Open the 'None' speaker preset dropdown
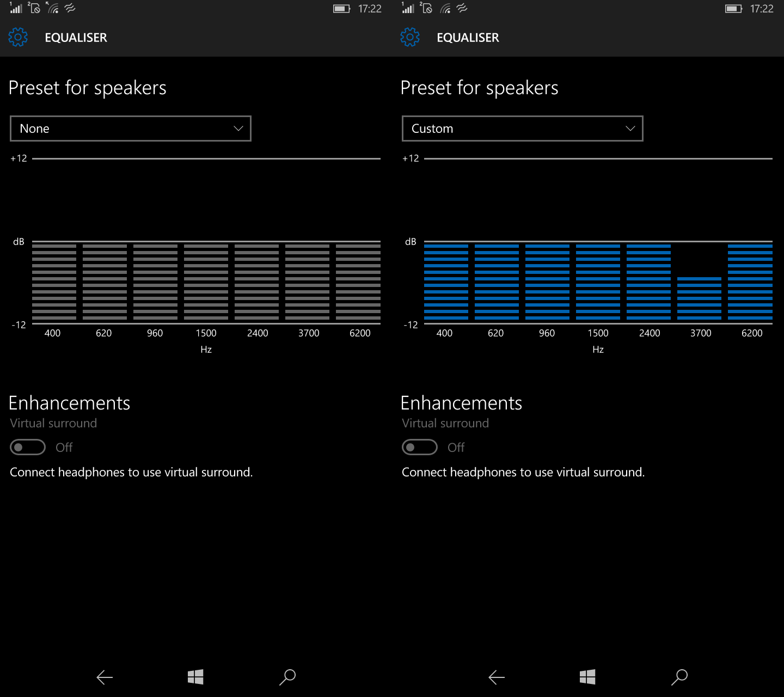The height and width of the screenshot is (697, 784). (131, 129)
